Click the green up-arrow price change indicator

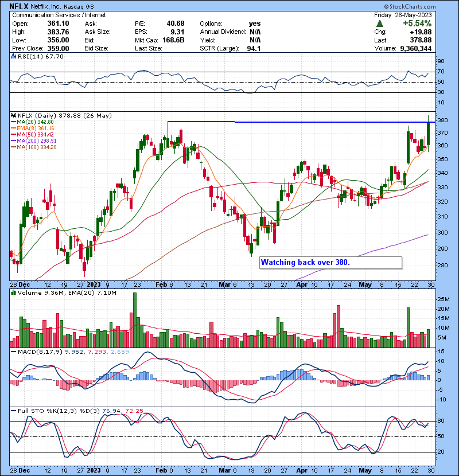(x=380, y=24)
